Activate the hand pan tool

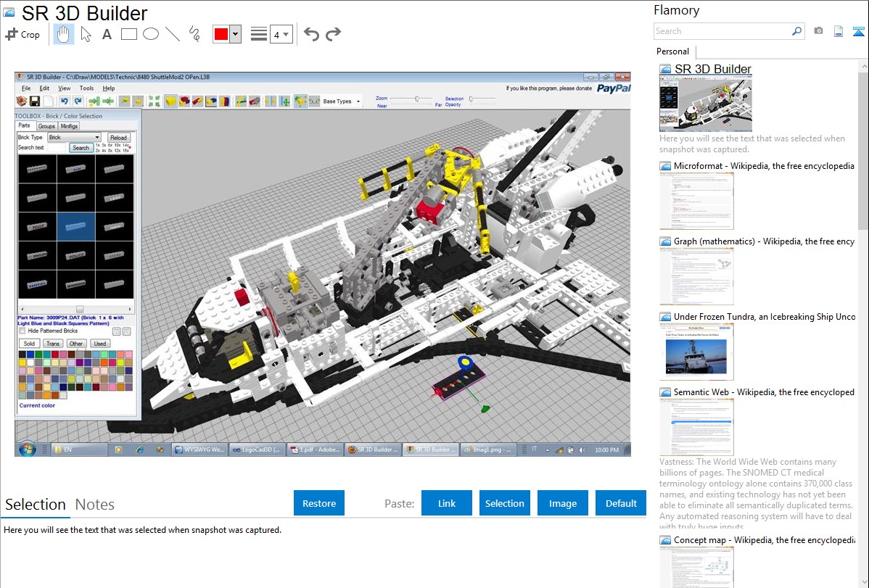(x=63, y=34)
